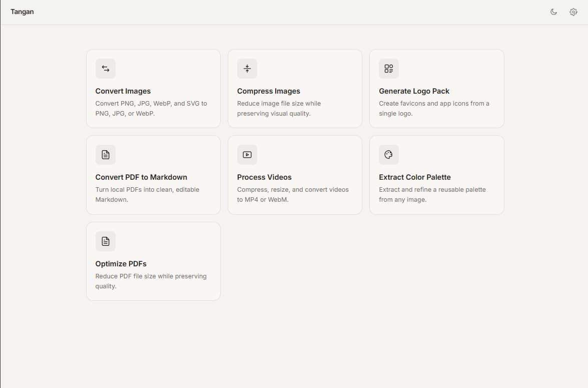Open settings via the gear icon
588x388 pixels.
[x=573, y=12]
